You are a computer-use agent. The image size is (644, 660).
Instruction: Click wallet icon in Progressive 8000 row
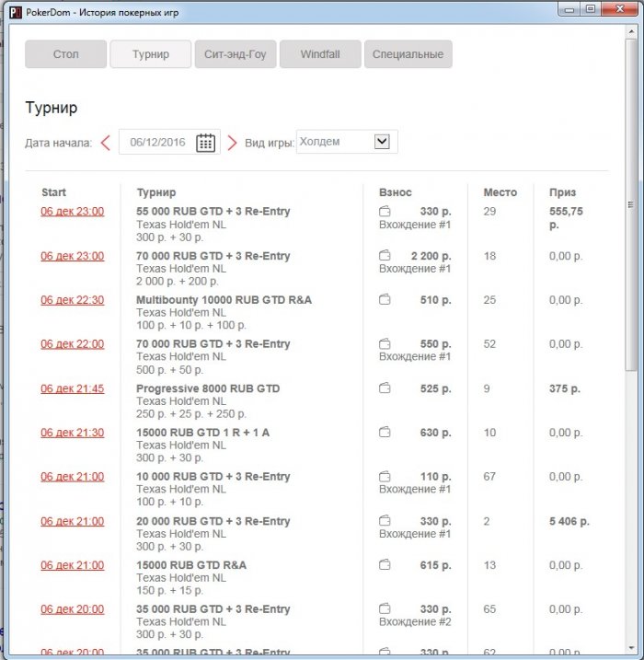tap(385, 388)
